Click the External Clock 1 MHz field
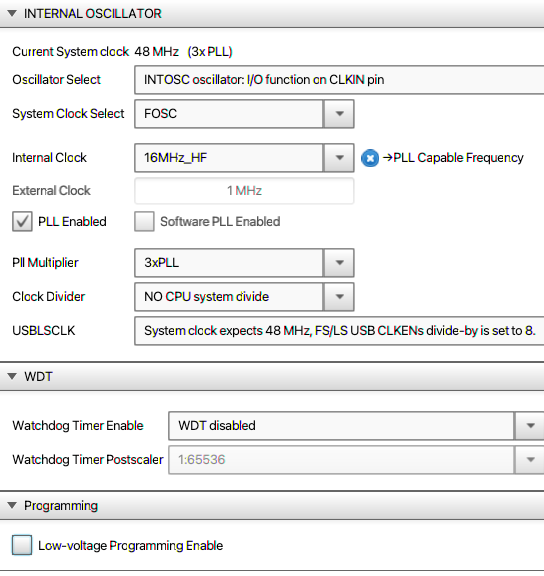Screen dimensions: 544x576 [x=244, y=191]
